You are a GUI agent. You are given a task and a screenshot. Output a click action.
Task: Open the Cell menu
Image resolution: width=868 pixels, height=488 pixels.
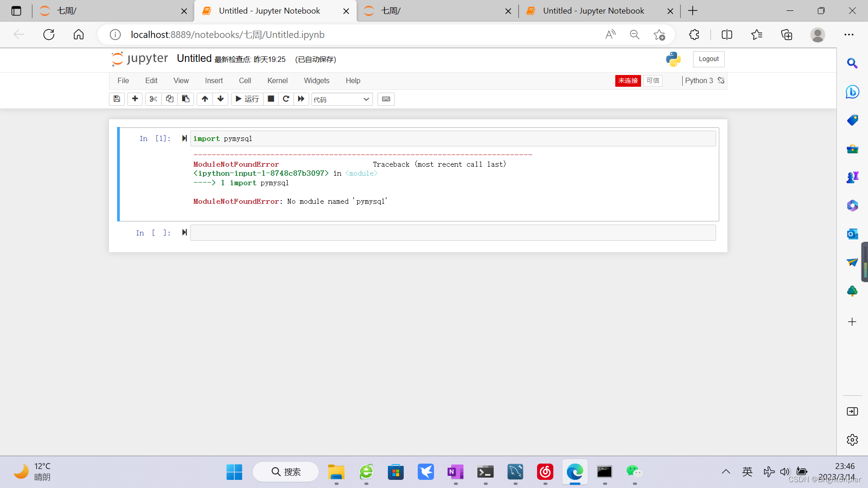point(245,80)
